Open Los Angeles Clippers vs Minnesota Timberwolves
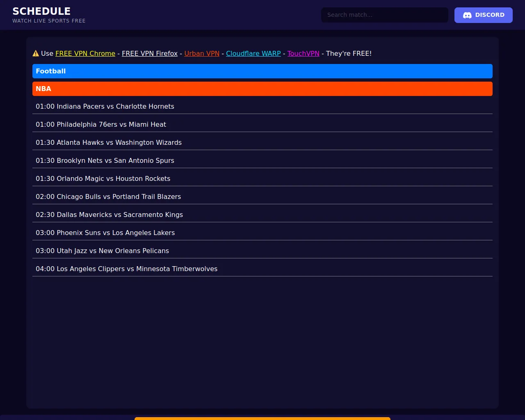This screenshot has height=420, width=525. click(262, 269)
